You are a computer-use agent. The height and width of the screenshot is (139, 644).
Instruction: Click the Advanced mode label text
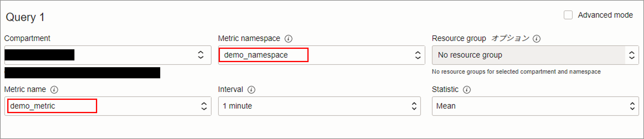click(605, 15)
